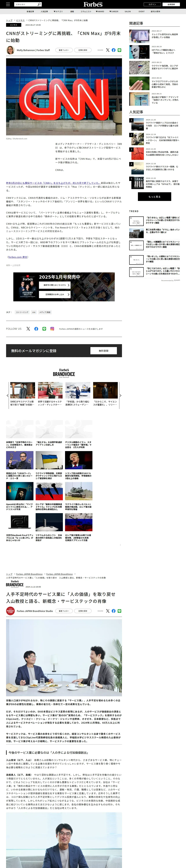
Task: Follow Forbes on LINE in FOLLOW US
Action: pyautogui.click(x=44, y=329)
